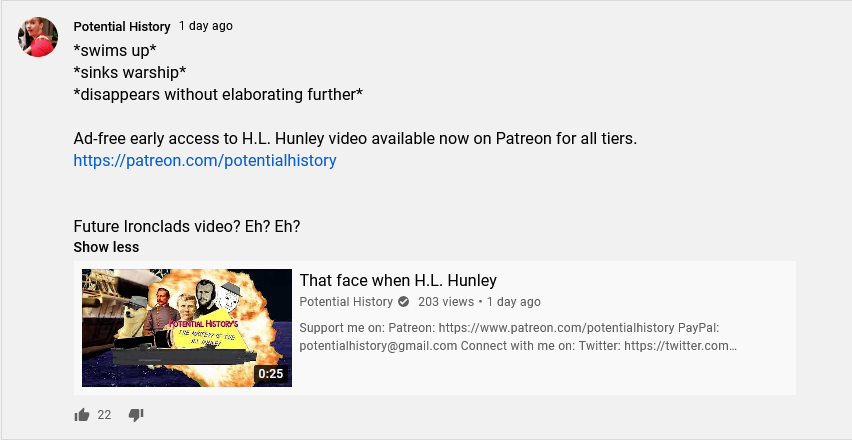Play the H.L. Hunley video thumbnail
Image resolution: width=852 pixels, height=440 pixels.
coord(187,328)
